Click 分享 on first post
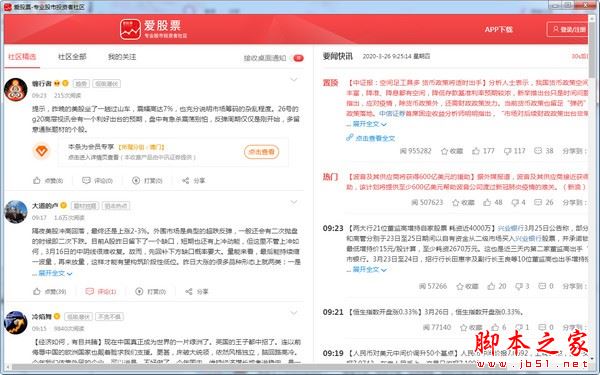The height and width of the screenshot is (375, 600). pyautogui.click(x=194, y=181)
